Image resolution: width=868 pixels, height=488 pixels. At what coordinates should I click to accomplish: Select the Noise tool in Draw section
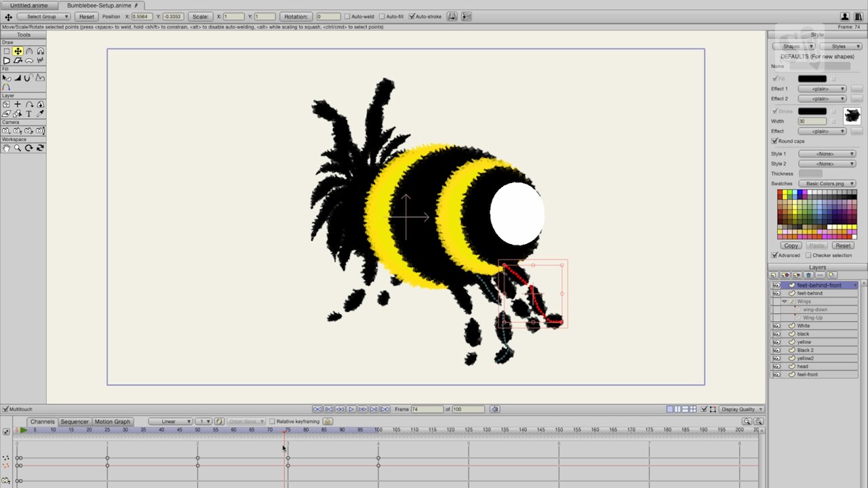click(x=41, y=60)
